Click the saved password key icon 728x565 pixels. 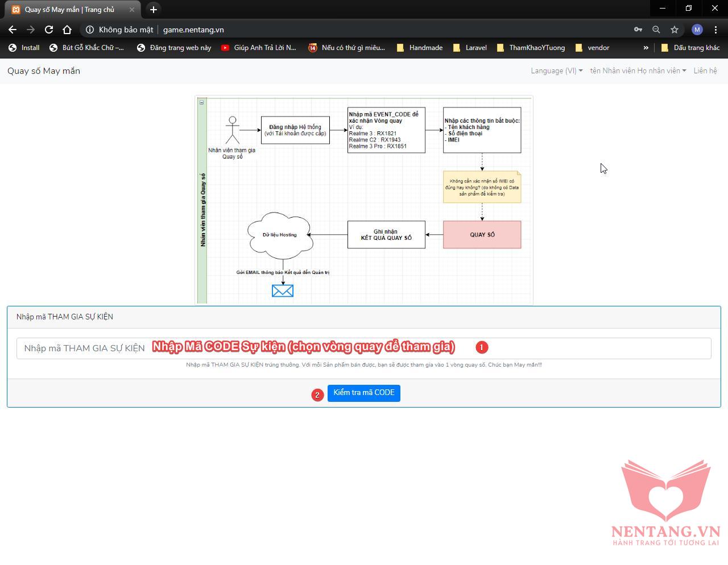(638, 30)
